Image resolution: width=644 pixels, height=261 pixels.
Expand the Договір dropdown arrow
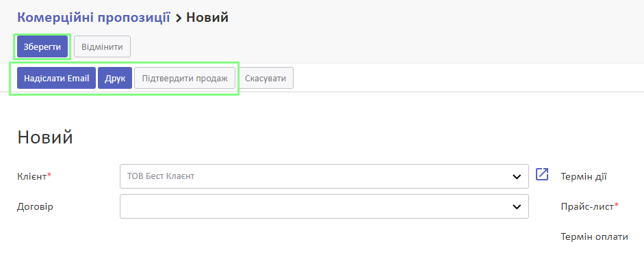point(517,206)
